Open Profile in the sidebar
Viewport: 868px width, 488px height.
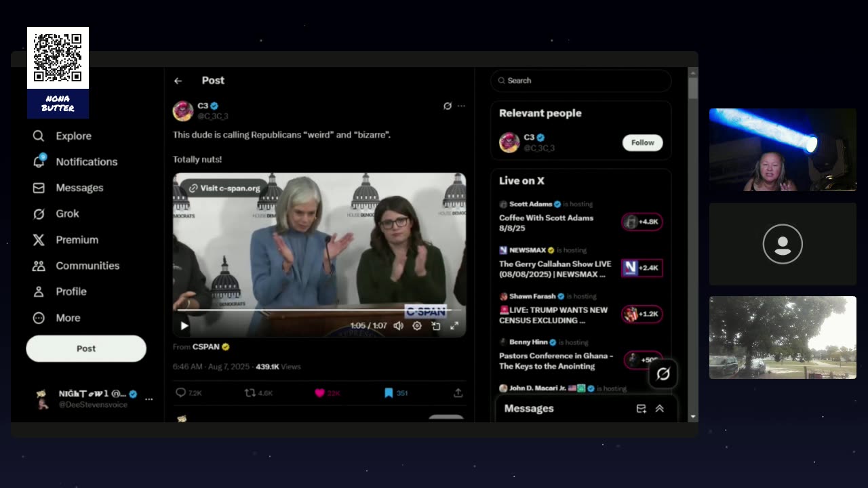click(60, 291)
